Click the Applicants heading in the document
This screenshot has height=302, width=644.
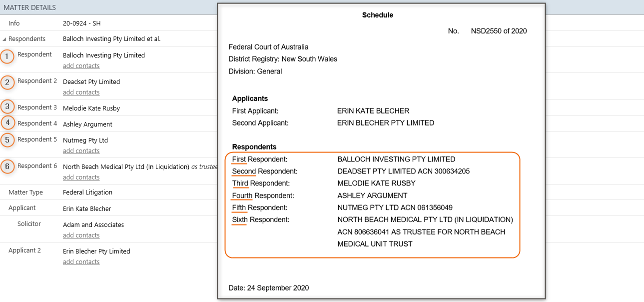pos(250,98)
